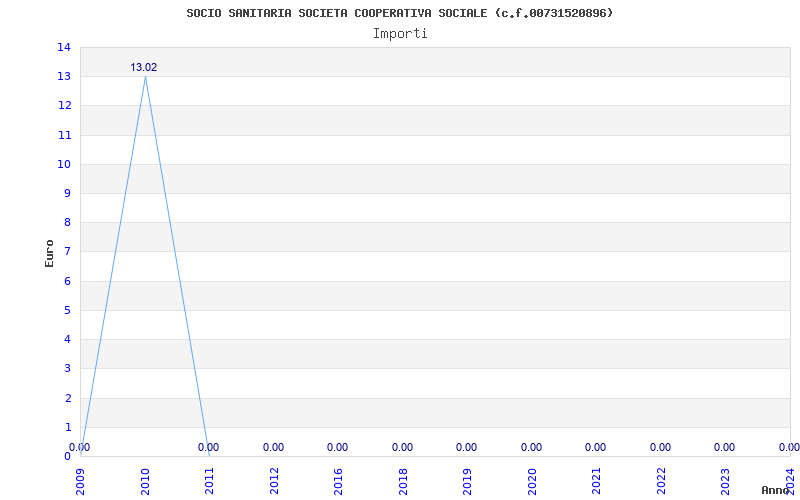Click the Anno x-axis label
Viewport: 800px width, 500px height.
click(x=775, y=490)
